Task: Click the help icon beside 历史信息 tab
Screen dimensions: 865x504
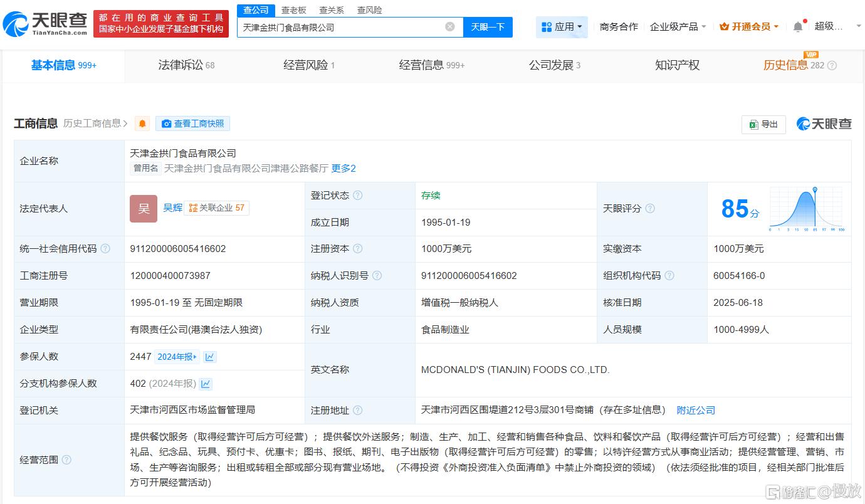Action: coord(832,65)
